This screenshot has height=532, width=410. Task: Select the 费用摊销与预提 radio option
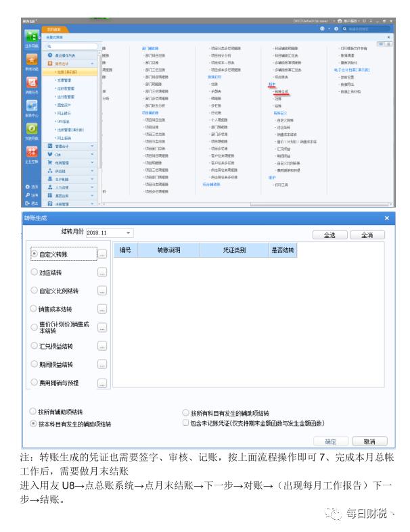tap(34, 382)
